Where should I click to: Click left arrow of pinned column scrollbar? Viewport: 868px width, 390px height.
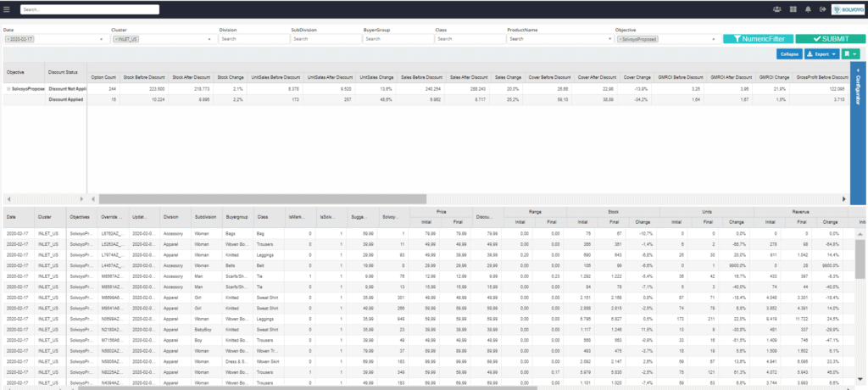click(x=8, y=198)
